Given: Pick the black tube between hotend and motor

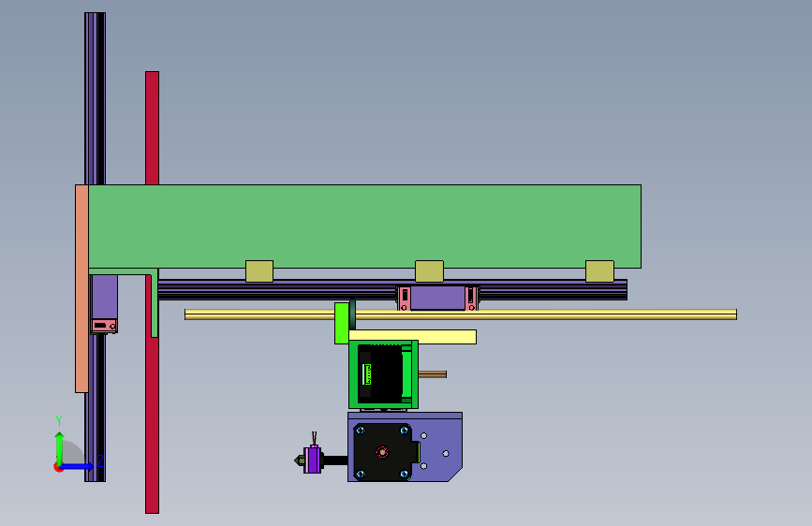Looking at the screenshot, I should (x=335, y=460).
